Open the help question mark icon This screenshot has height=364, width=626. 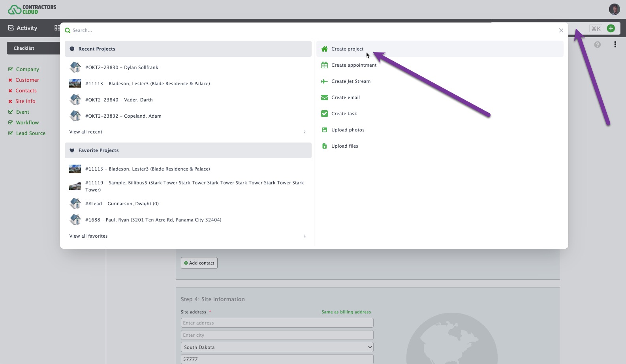click(597, 45)
